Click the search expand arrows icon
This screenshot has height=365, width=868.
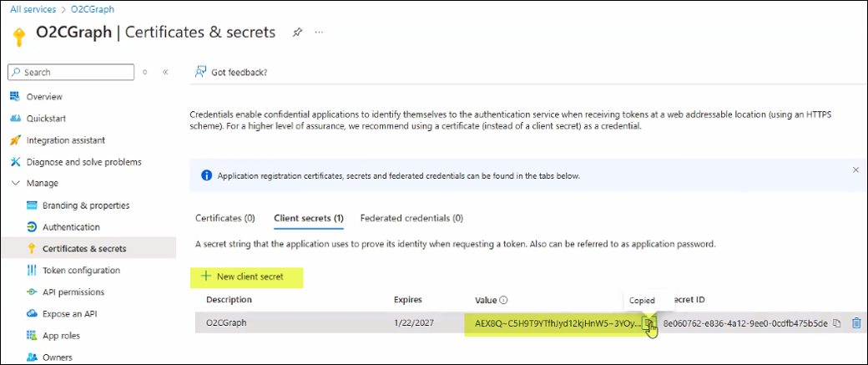[x=145, y=72]
